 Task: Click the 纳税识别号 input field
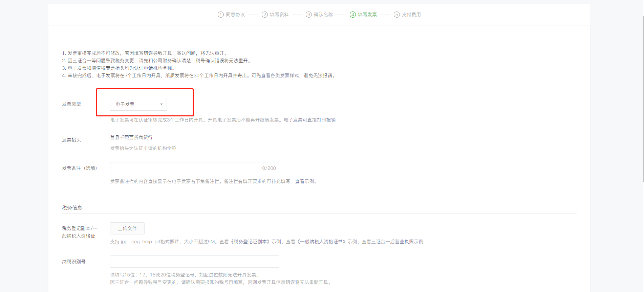tap(194, 262)
